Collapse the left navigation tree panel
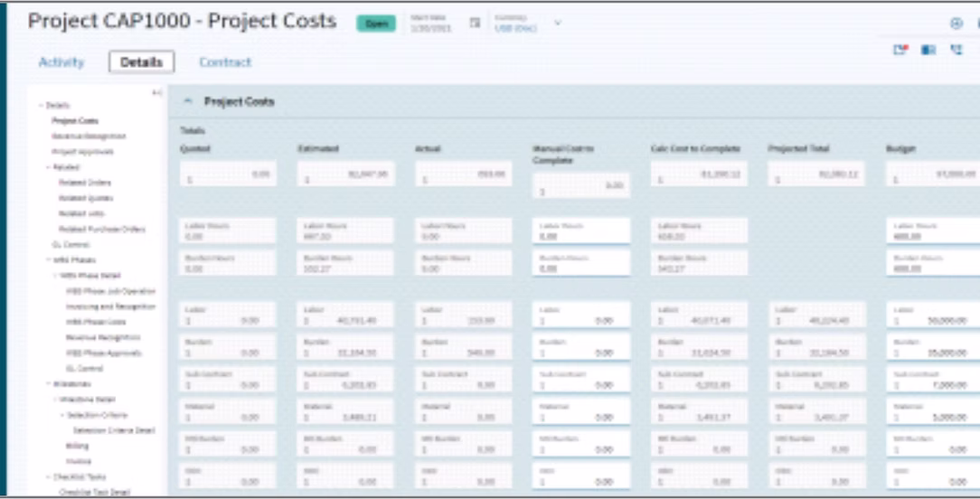The width and height of the screenshot is (980, 499). [x=157, y=92]
